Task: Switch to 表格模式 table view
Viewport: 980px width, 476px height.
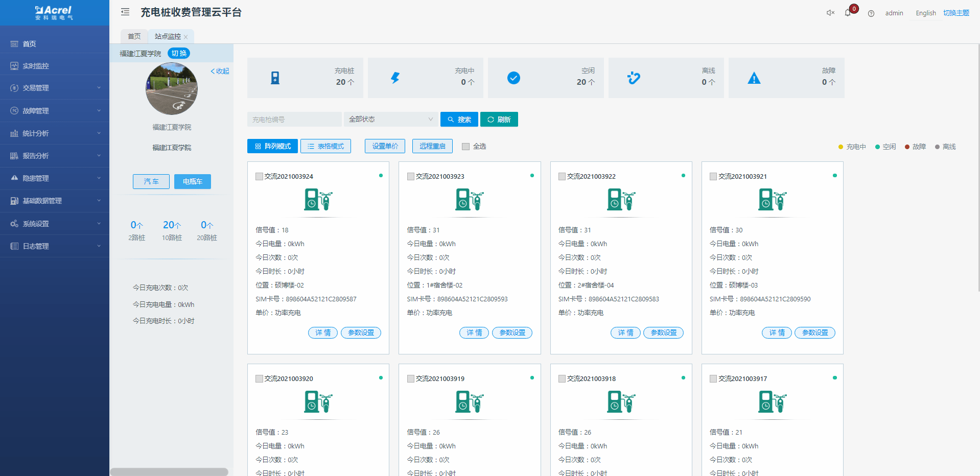Action: coord(325,146)
